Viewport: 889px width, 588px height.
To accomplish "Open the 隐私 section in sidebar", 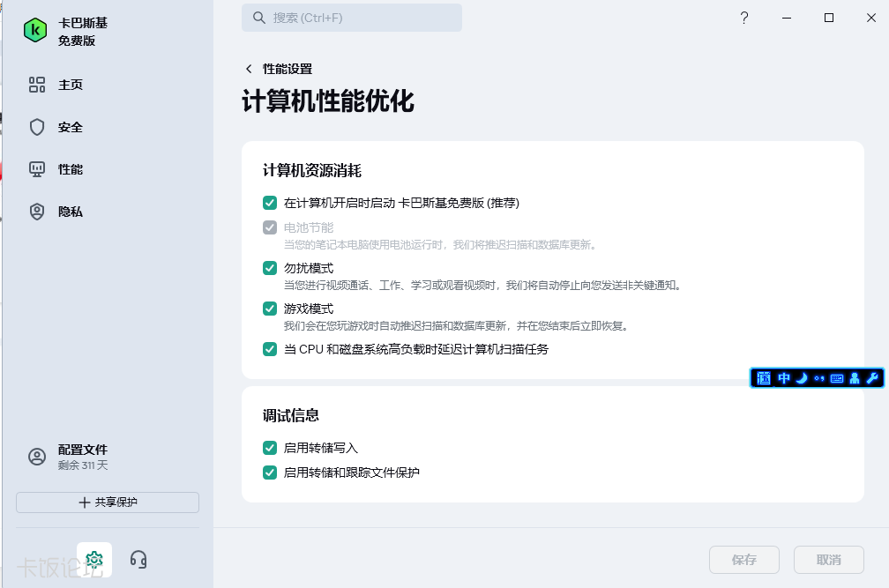I will pos(70,212).
